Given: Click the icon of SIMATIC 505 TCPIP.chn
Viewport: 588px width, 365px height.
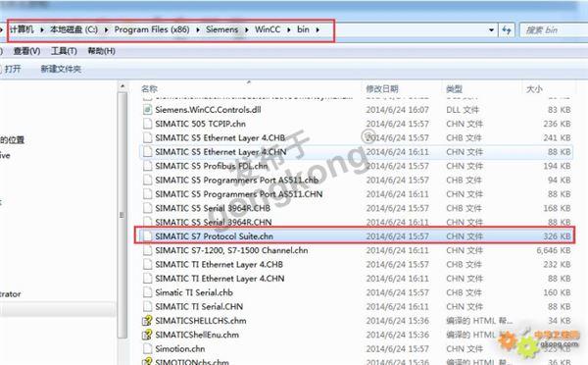Looking at the screenshot, I should point(148,124).
